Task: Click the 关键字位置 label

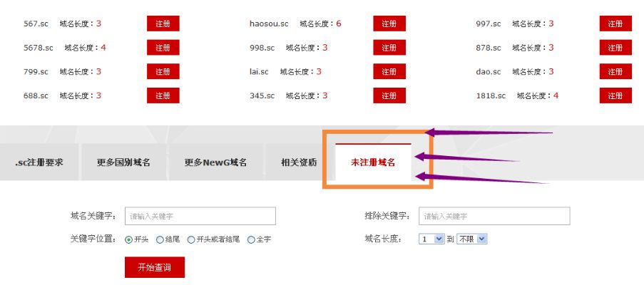Action: click(x=93, y=239)
